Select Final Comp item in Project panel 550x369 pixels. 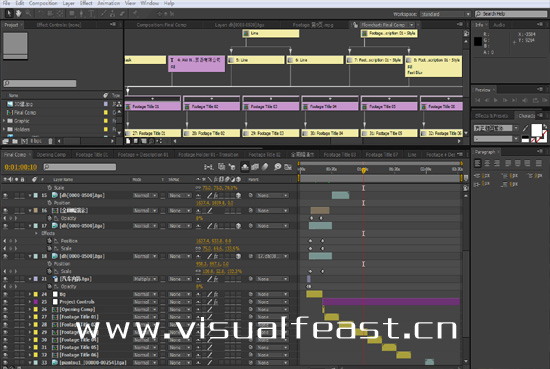point(25,113)
